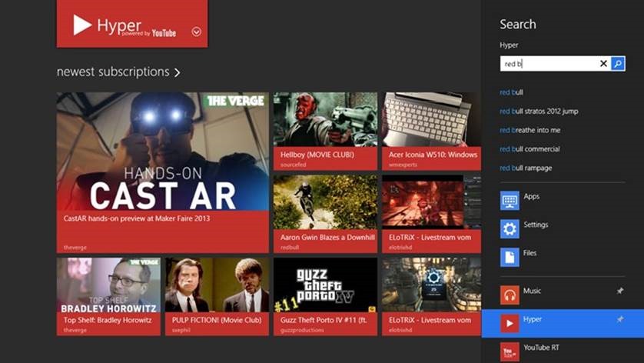Image resolution: width=644 pixels, height=363 pixels.
Task: Click the magnifier search button
Action: (x=618, y=64)
